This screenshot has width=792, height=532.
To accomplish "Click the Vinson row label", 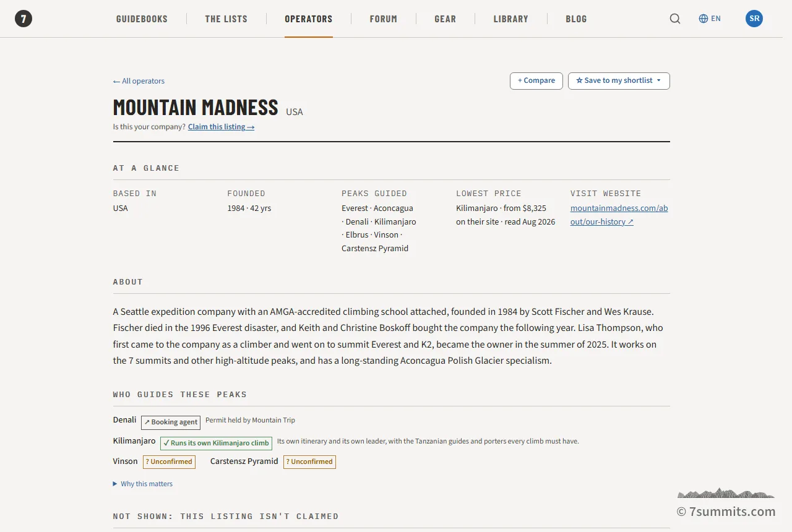I will [126, 461].
